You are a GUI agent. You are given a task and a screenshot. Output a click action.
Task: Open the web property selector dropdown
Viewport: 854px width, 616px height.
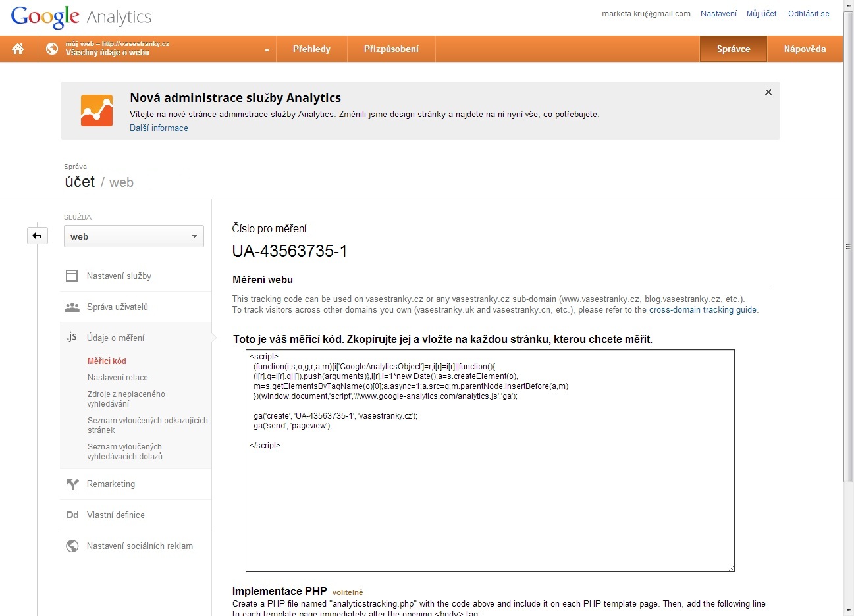[134, 236]
